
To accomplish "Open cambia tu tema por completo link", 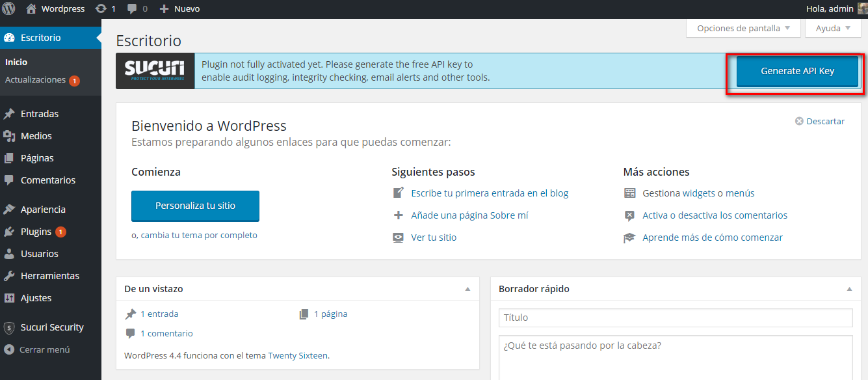I will pos(199,236).
